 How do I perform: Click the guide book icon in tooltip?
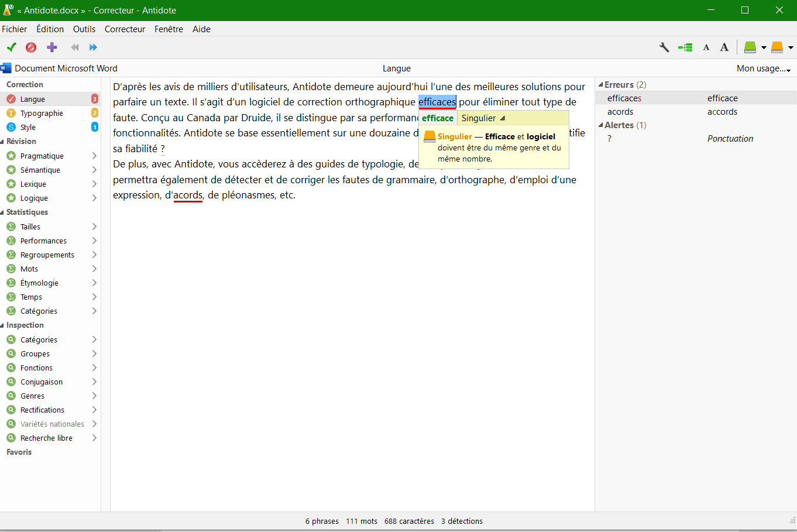pos(430,137)
